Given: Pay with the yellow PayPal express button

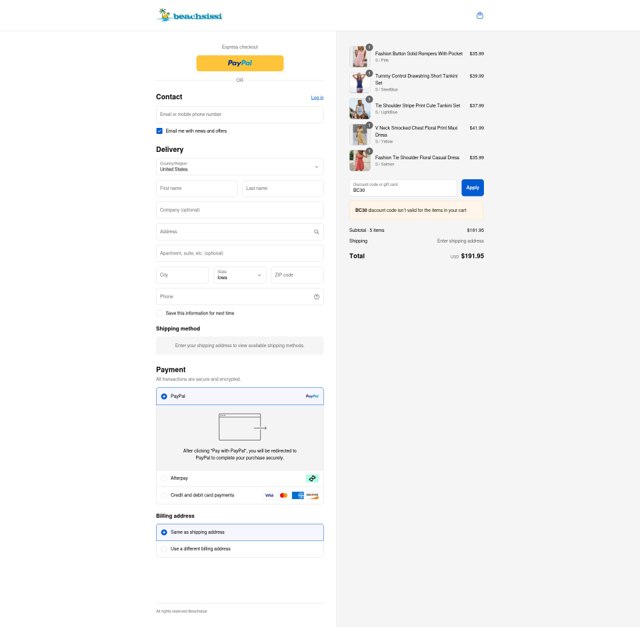Looking at the screenshot, I should (240, 63).
